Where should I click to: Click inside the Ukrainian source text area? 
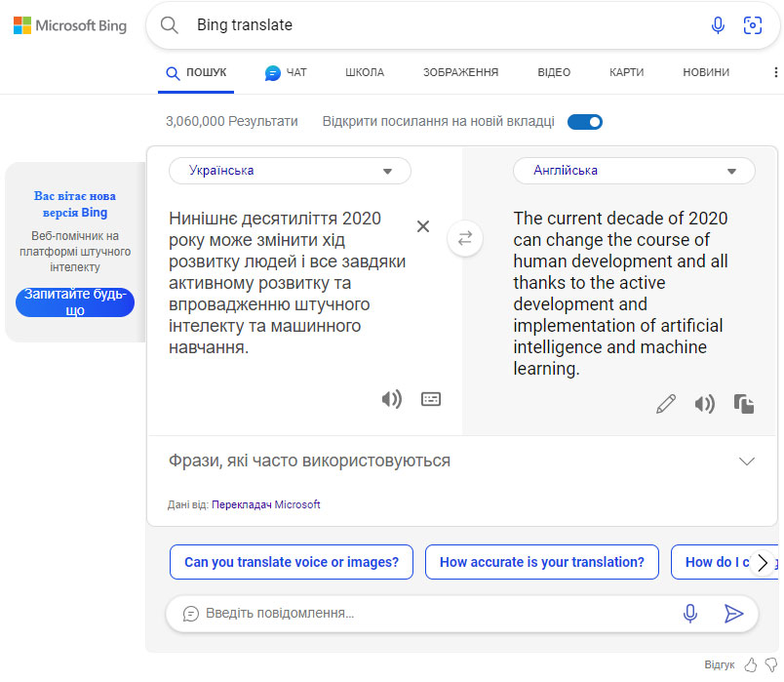(x=287, y=283)
